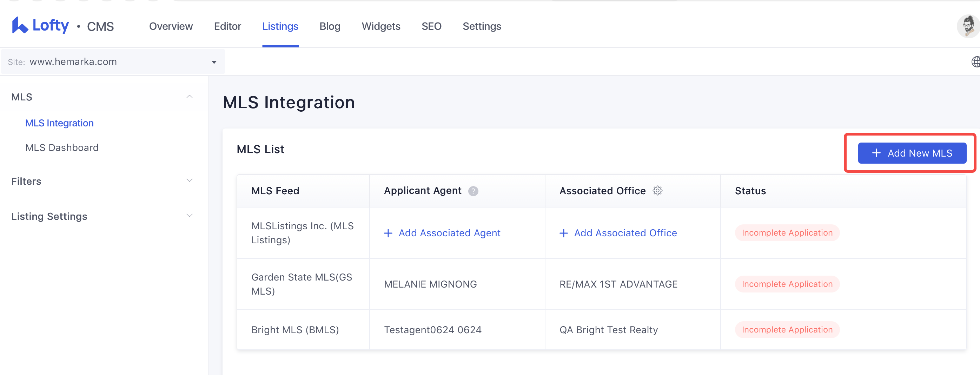Click Add Associated Agent link
Image resolution: width=980 pixels, height=375 pixels.
point(449,233)
